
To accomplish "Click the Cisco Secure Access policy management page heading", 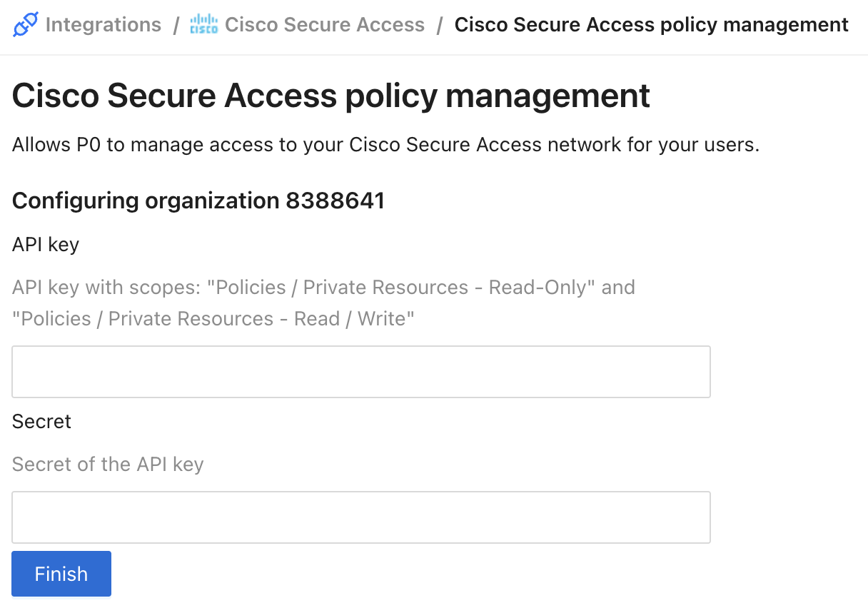I will coord(330,96).
